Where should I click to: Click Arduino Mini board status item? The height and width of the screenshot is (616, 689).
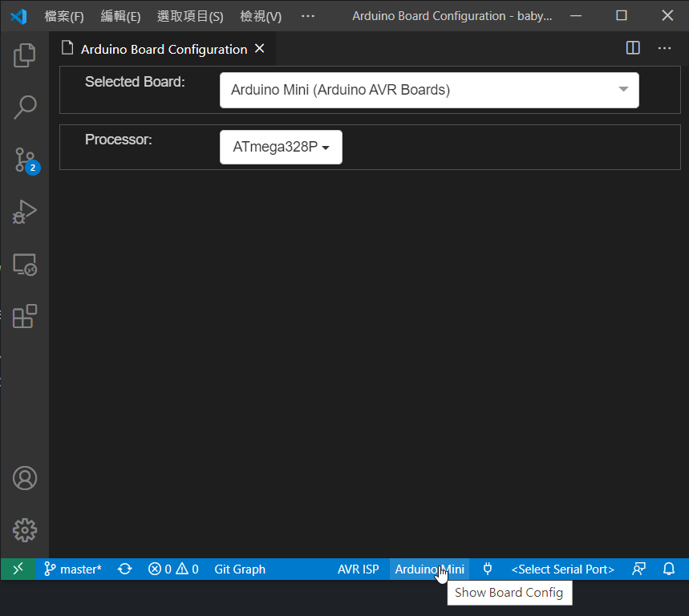click(x=429, y=569)
